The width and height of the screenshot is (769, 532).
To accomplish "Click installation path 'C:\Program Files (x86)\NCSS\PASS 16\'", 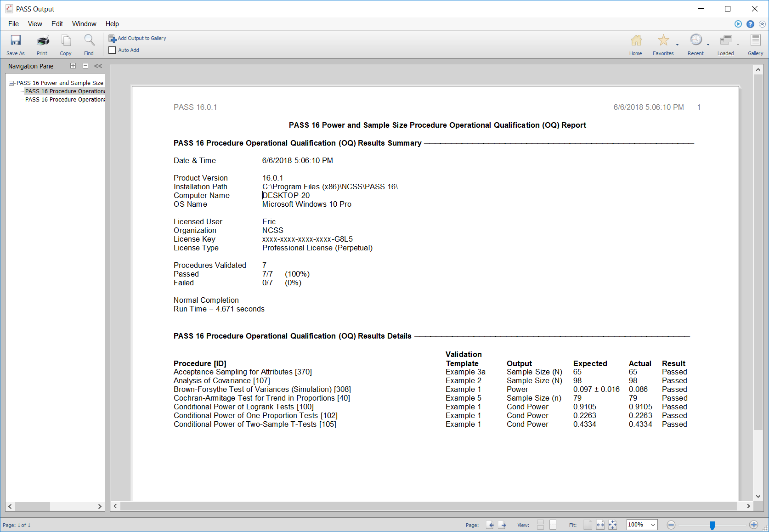I will pyautogui.click(x=330, y=187).
